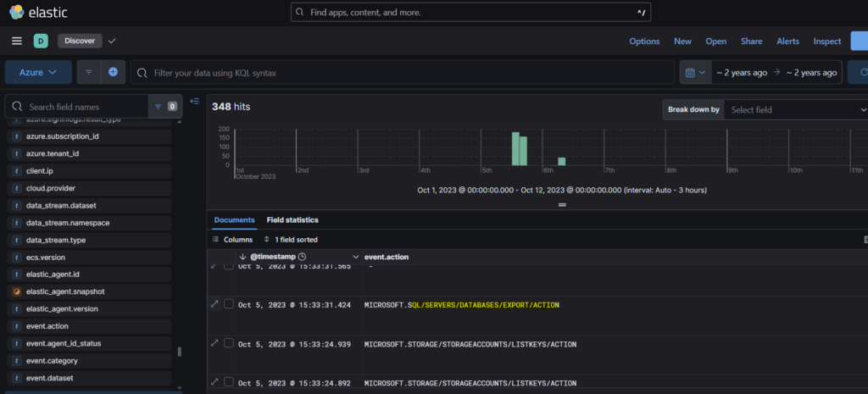This screenshot has width=868, height=394.
Task: Click the tallest histogram bar on the 5th
Action: click(x=515, y=149)
